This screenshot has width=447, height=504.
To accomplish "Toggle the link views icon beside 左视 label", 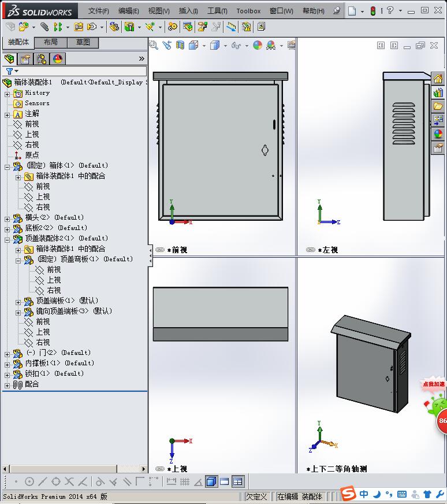I will (311, 250).
